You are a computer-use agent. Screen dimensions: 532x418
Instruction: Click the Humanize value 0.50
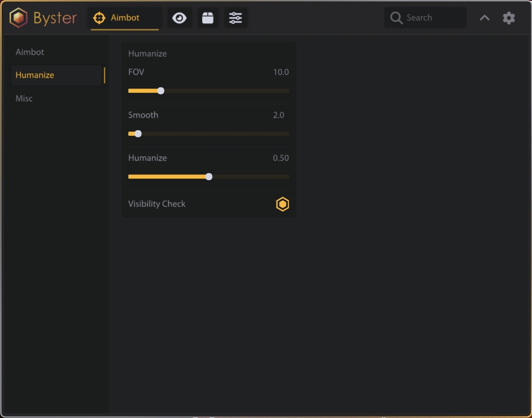(280, 158)
